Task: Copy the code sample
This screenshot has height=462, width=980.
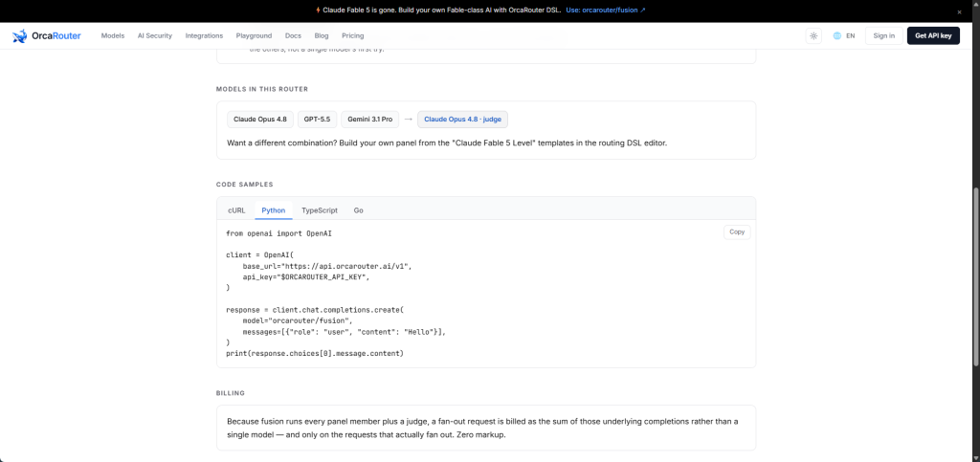Action: click(737, 231)
